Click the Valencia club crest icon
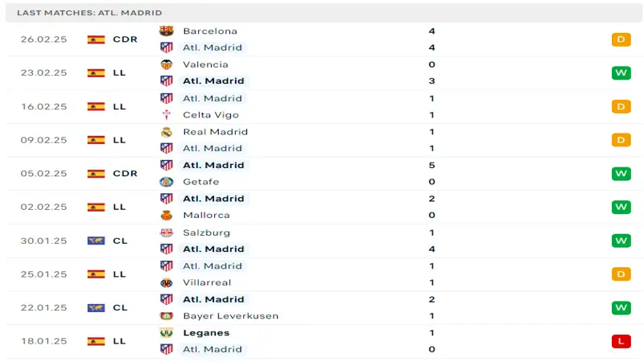The height and width of the screenshot is (362, 644). pyautogui.click(x=167, y=64)
